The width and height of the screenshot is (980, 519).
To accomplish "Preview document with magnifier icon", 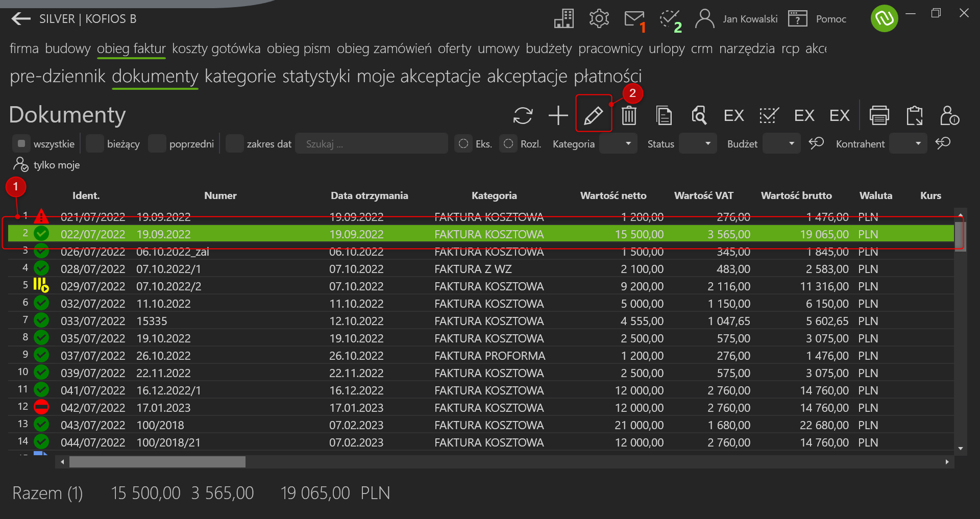I will [x=699, y=115].
